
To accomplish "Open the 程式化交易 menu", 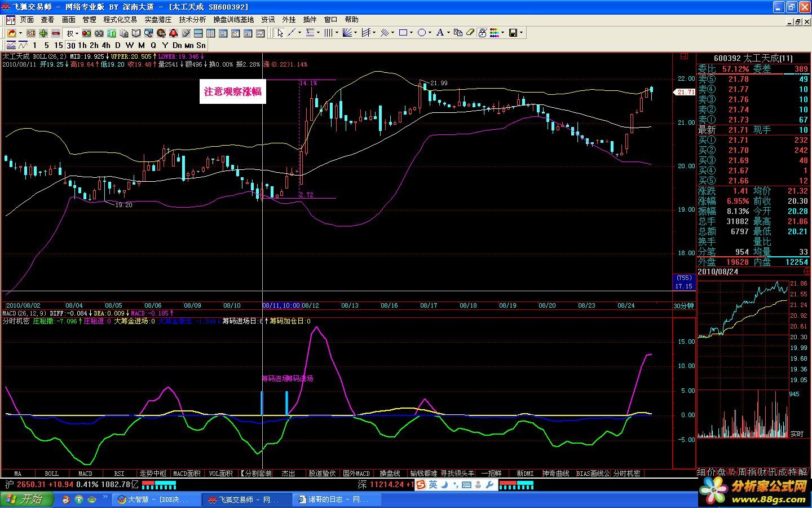I will coord(120,20).
